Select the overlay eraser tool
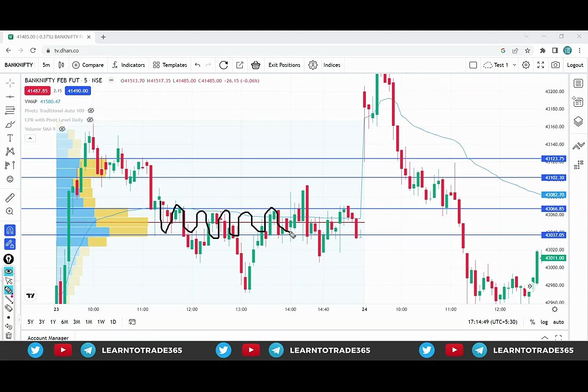The height and width of the screenshot is (392, 588). (x=9, y=308)
